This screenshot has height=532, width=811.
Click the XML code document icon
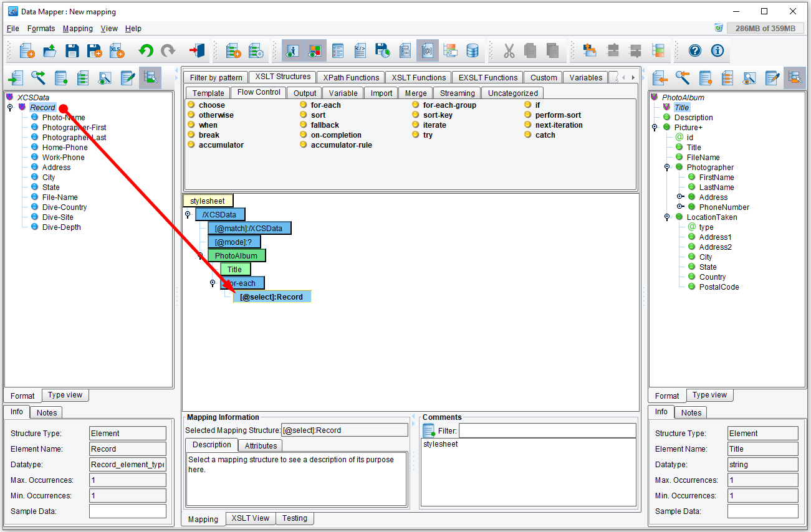360,51
